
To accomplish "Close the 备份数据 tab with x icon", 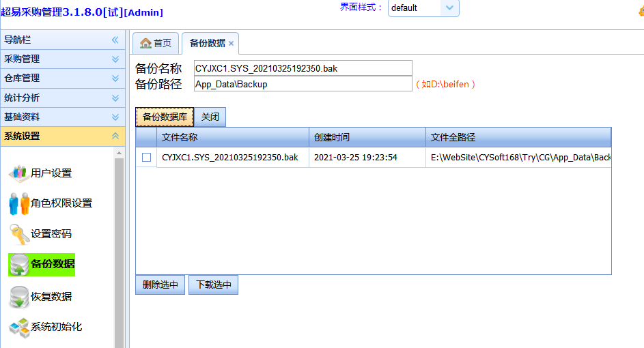I will (x=231, y=43).
